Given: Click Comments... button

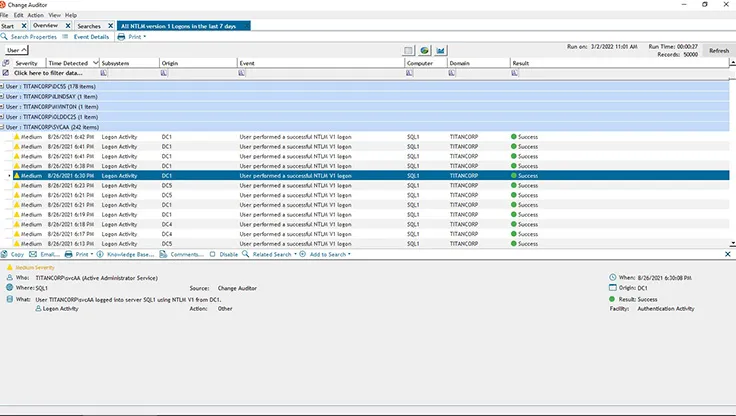Looking at the screenshot, I should [187, 254].
